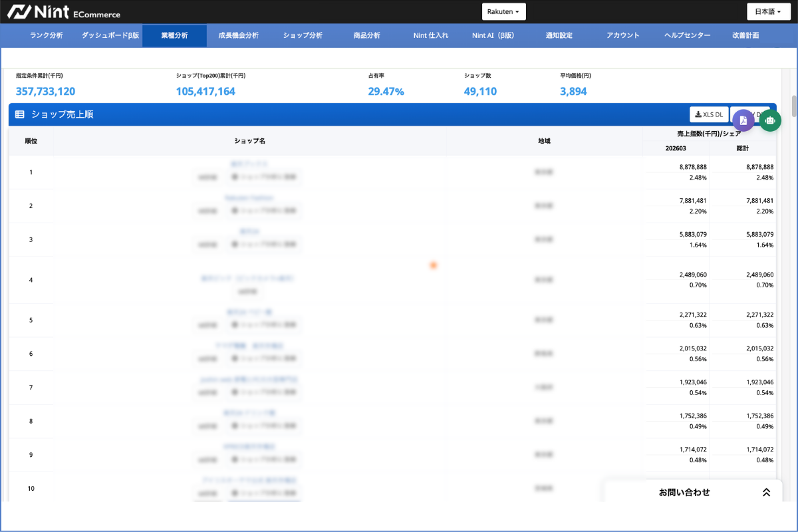
Task: Open 改善計画 menu item
Action: pos(745,35)
